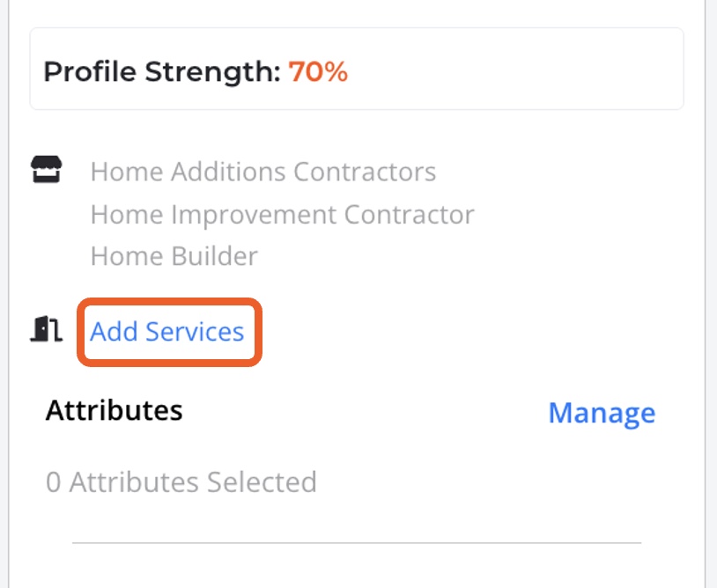Select Home Improvement Contractor category
Viewport: 717px width, 588px height.
(282, 214)
